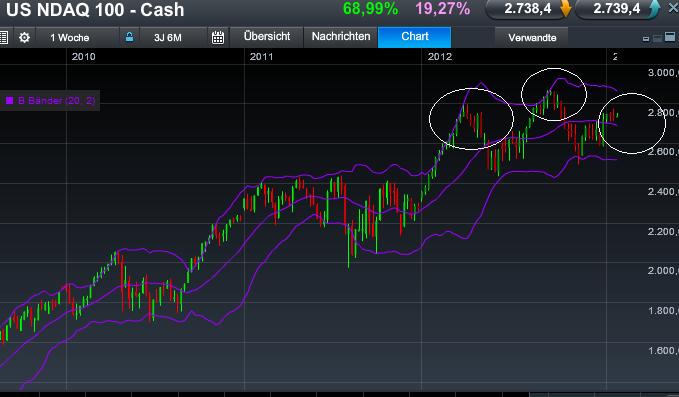Open the 1 Woche interval dropdown

tap(77, 38)
